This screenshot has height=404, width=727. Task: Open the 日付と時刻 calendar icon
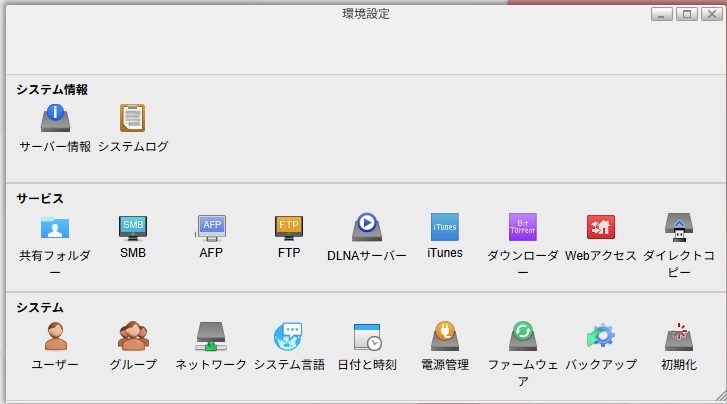(367, 337)
